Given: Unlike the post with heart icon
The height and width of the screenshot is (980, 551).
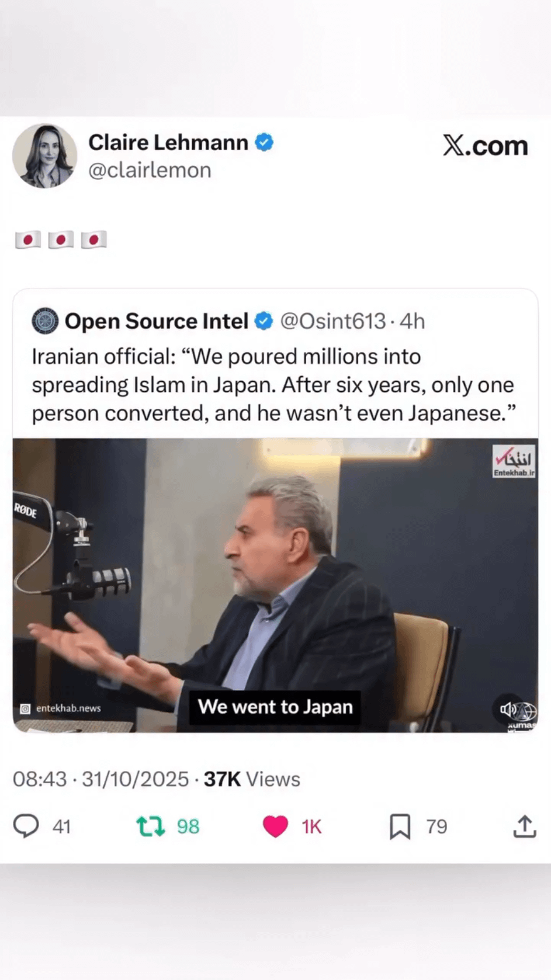Looking at the screenshot, I should [x=275, y=826].
